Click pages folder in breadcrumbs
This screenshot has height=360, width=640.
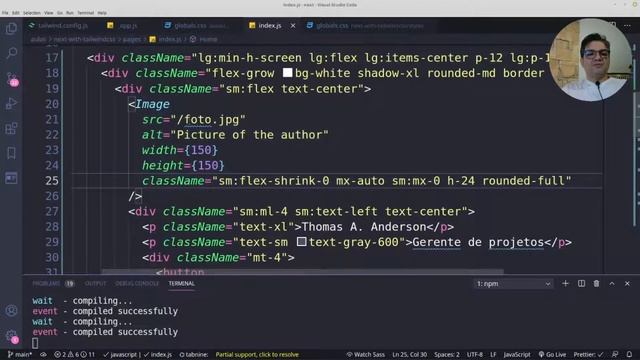[132, 40]
